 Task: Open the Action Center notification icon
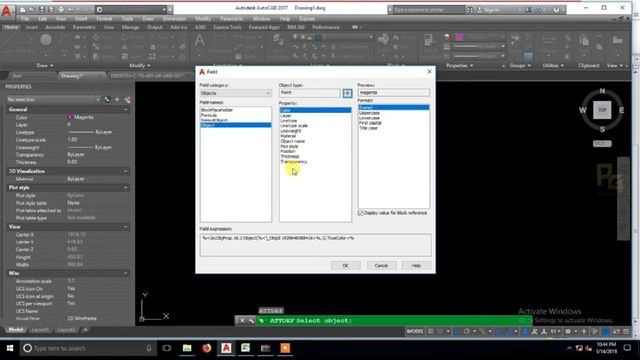[627, 348]
